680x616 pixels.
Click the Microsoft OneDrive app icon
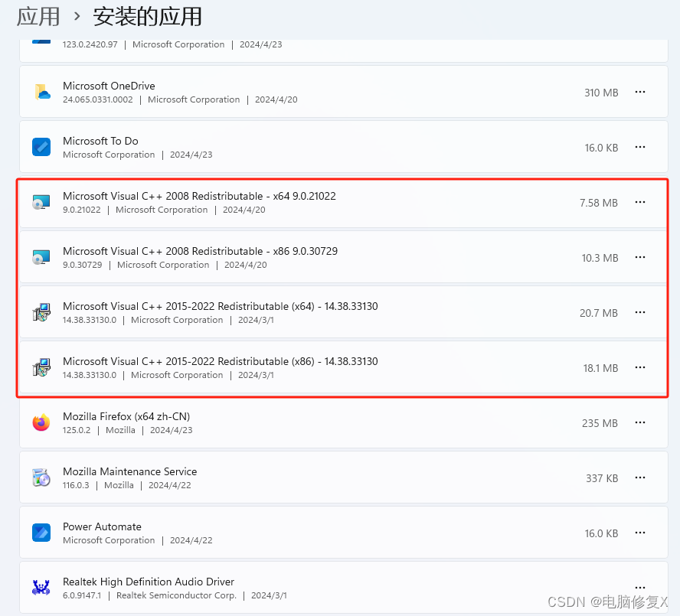click(41, 92)
